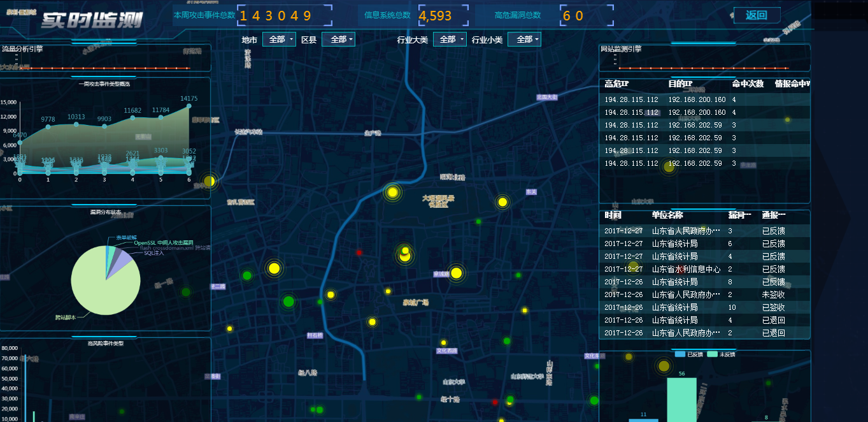
Task: Click the 9778 data point label
Action: (x=48, y=119)
